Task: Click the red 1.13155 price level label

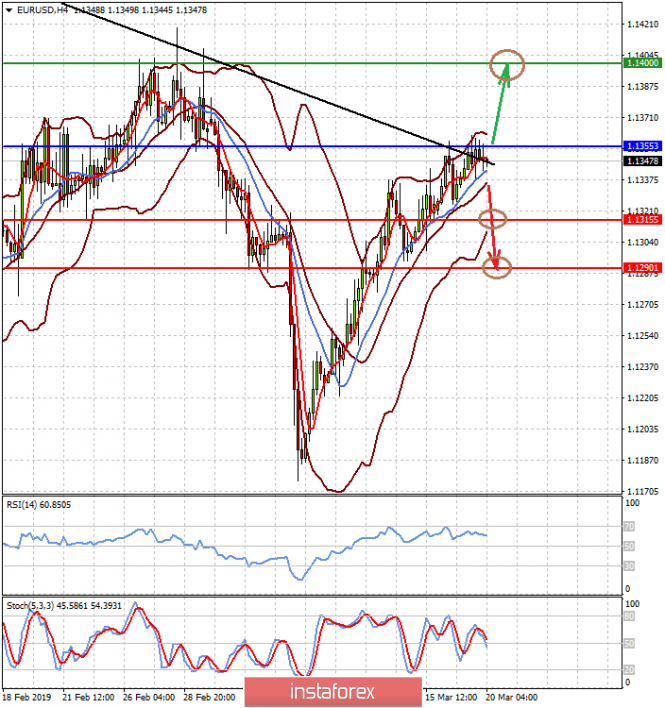Action: pyautogui.click(x=642, y=219)
